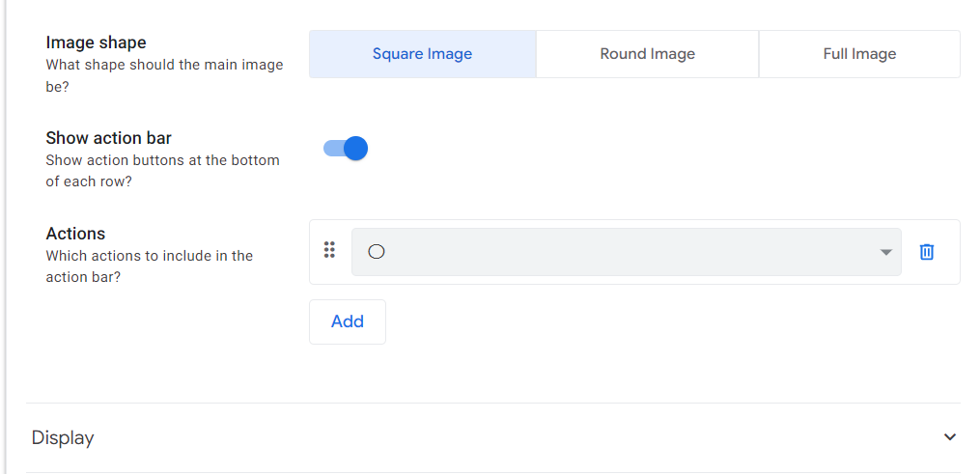This screenshot has width=980, height=474.
Task: Click the Display section heading text
Action: click(x=63, y=437)
